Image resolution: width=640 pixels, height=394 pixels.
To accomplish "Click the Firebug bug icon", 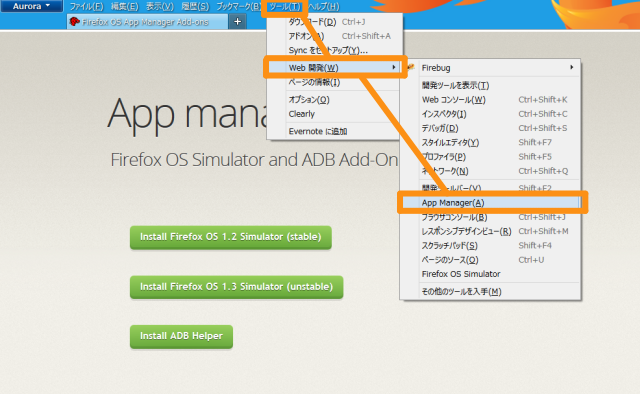I will tap(411, 67).
